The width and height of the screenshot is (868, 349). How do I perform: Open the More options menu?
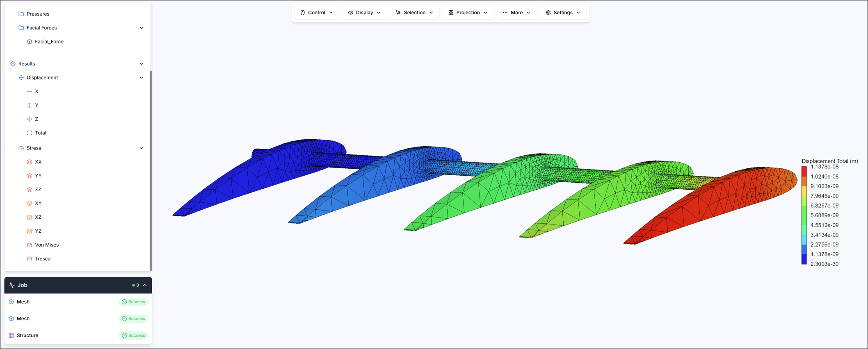coord(516,13)
